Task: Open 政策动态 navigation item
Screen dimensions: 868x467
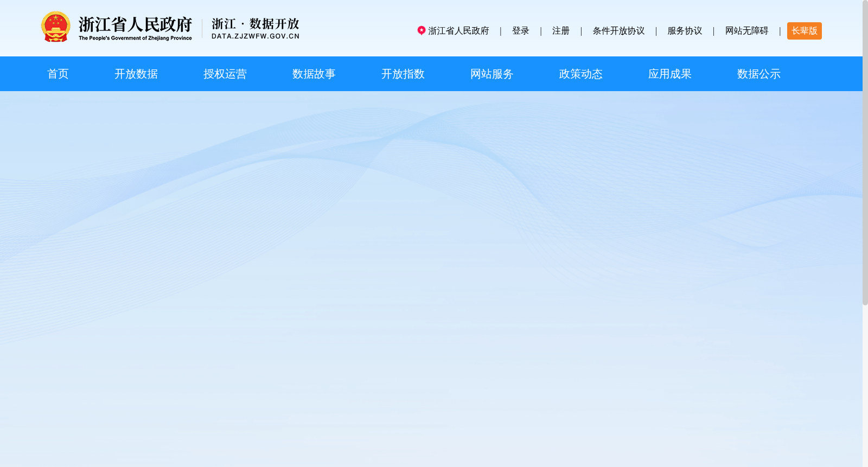Action: point(581,74)
